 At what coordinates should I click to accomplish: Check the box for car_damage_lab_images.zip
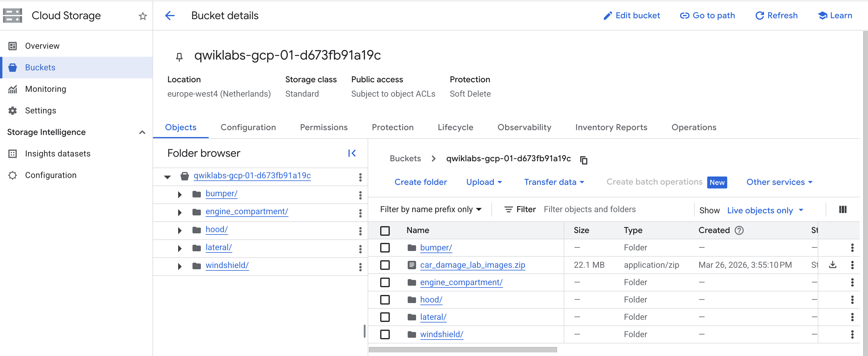coord(385,265)
